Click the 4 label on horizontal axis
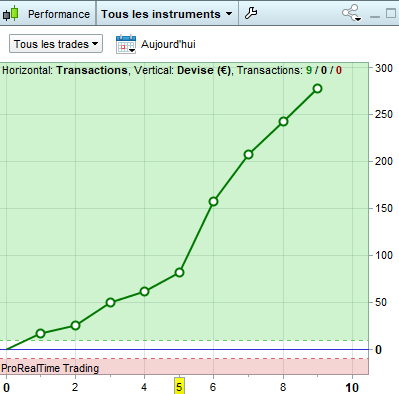The image size is (399, 394). [x=144, y=387]
